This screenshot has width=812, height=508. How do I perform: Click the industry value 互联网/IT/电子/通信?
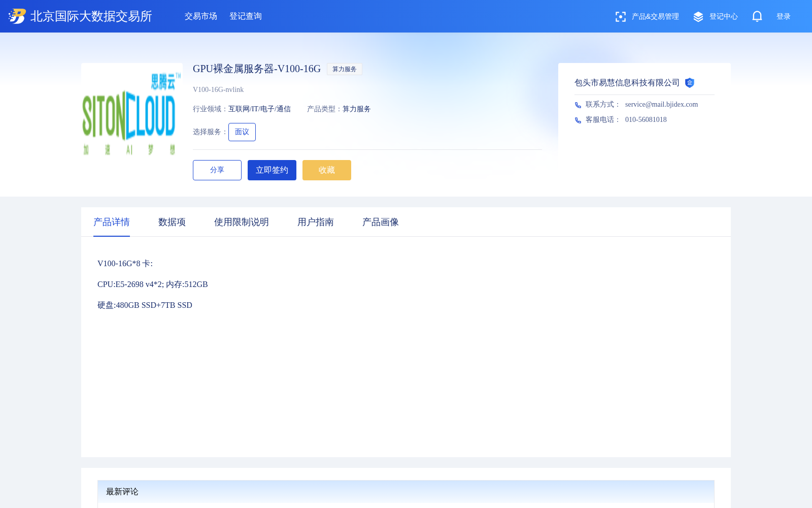point(259,109)
